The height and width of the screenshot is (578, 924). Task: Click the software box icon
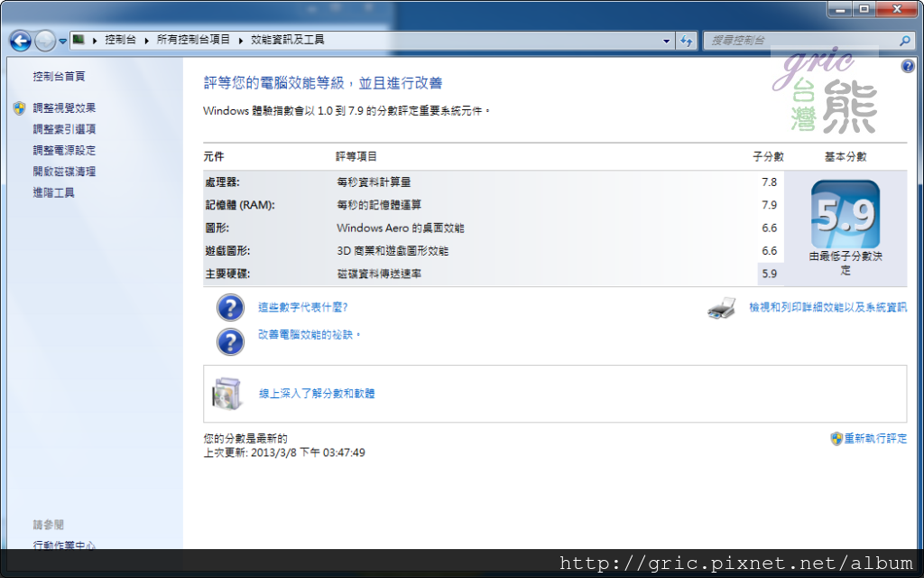tap(226, 394)
